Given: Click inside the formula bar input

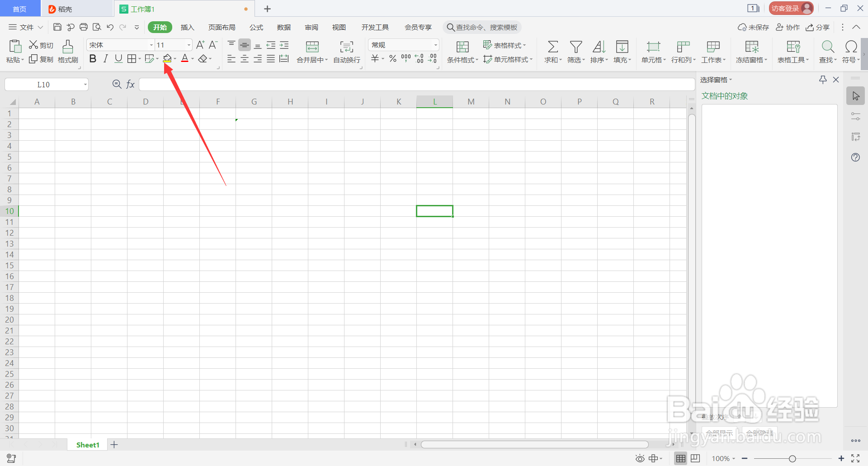Looking at the screenshot, I should (x=417, y=84).
